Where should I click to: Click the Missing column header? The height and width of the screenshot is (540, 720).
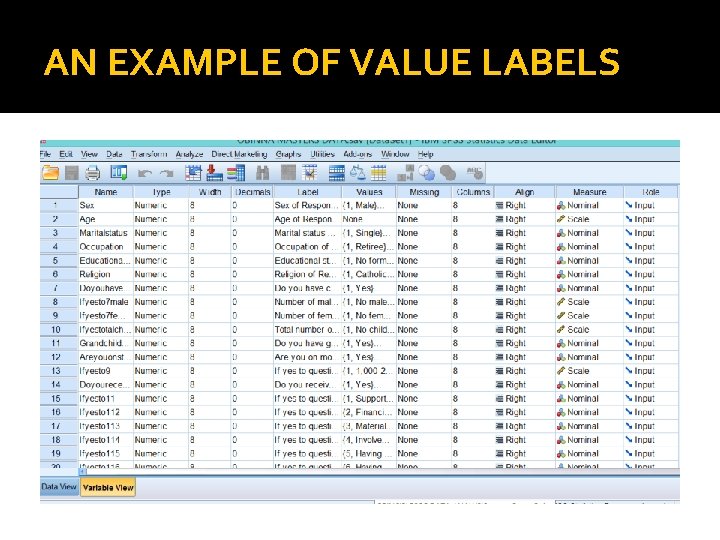click(424, 192)
